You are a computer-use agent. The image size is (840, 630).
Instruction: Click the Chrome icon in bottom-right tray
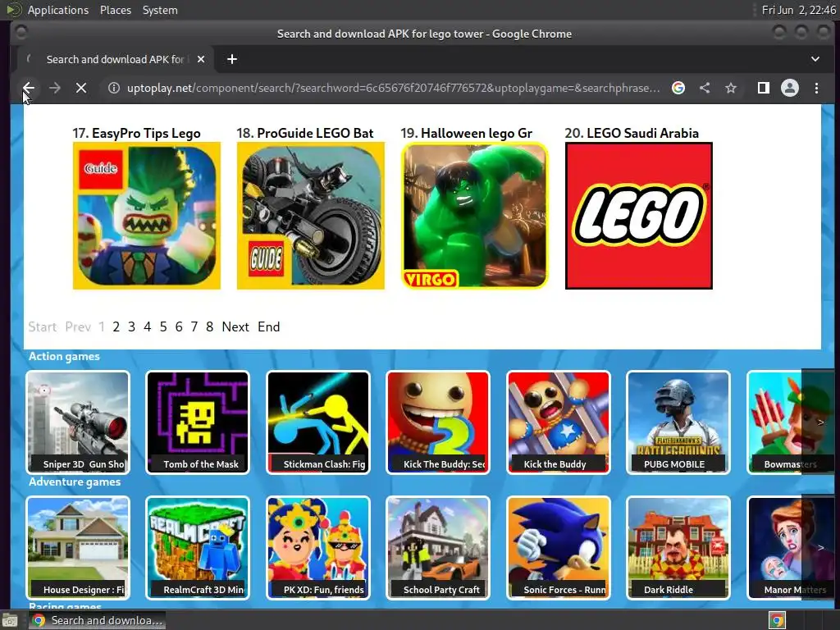point(777,620)
